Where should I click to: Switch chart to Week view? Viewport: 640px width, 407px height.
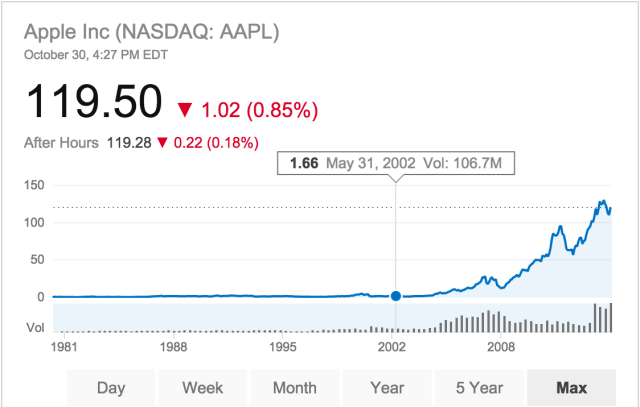coord(204,388)
